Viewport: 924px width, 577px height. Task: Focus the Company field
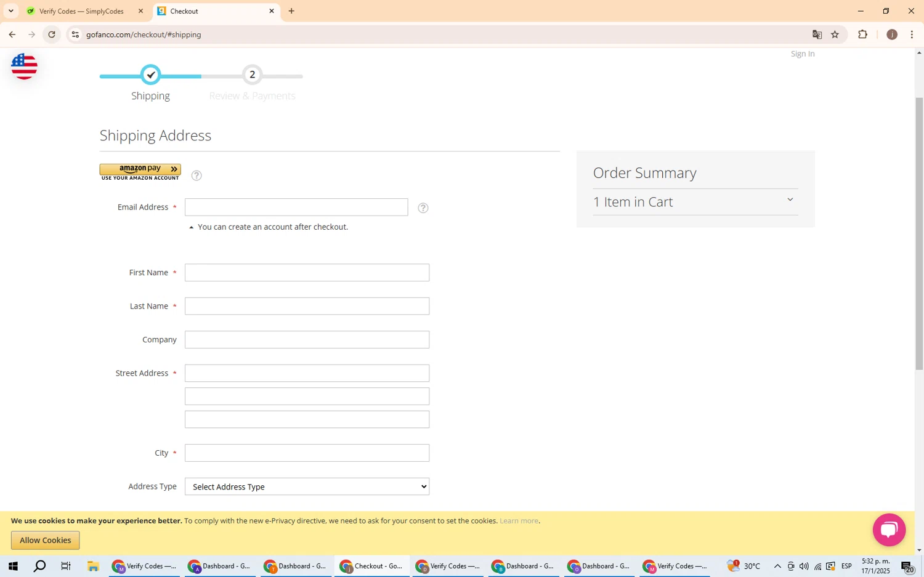tap(307, 340)
